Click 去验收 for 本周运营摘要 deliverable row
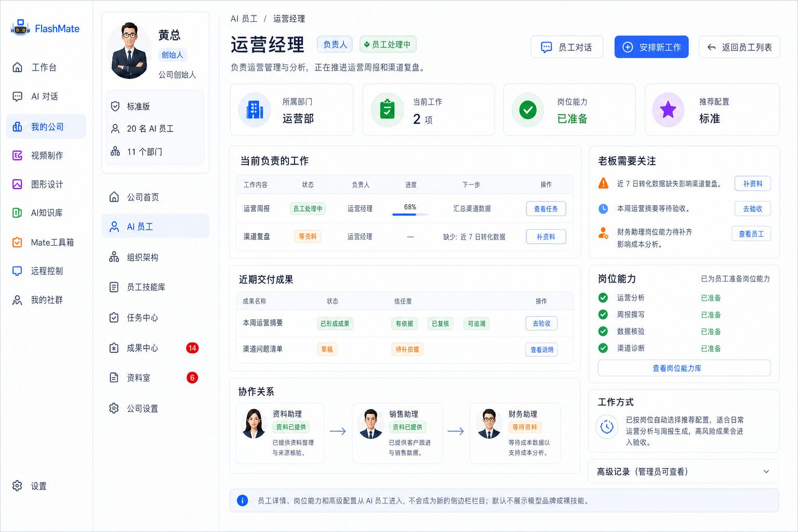798x532 pixels. coord(541,324)
